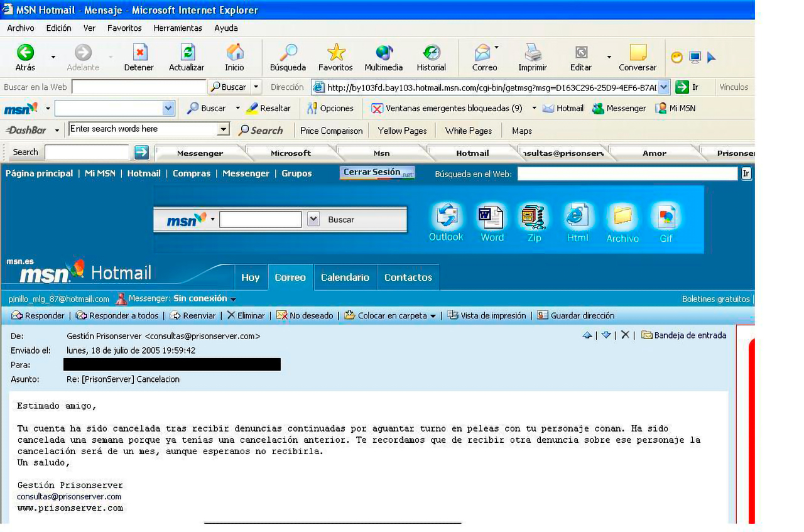Screen dimensions: 804x532
Task: Go to previous message with up arrow
Action: pyautogui.click(x=587, y=335)
